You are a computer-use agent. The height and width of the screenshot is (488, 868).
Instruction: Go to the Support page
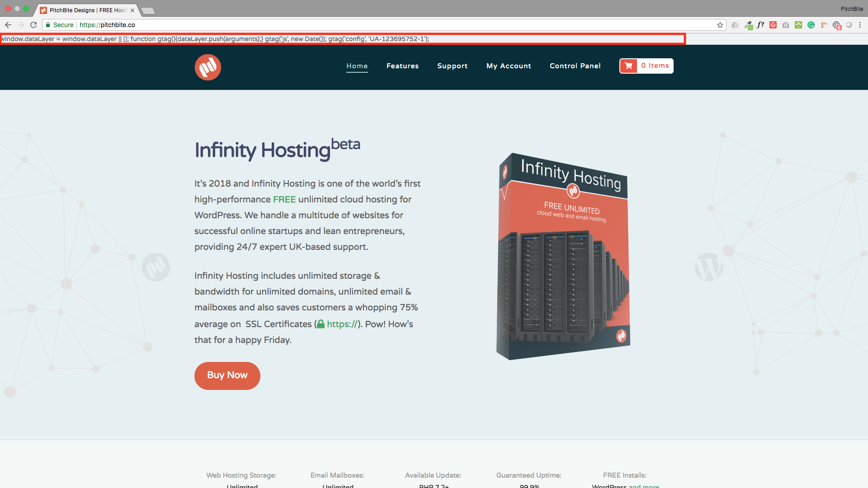coord(452,66)
